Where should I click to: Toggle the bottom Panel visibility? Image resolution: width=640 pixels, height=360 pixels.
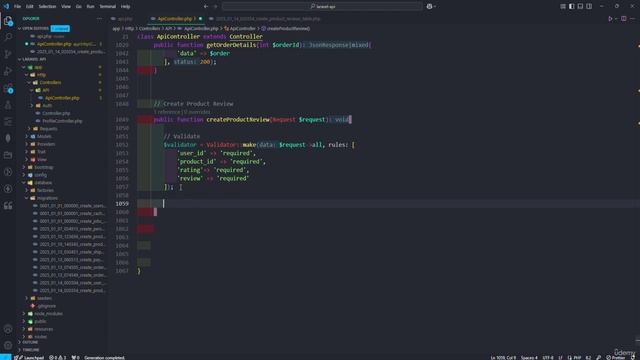coord(580,7)
